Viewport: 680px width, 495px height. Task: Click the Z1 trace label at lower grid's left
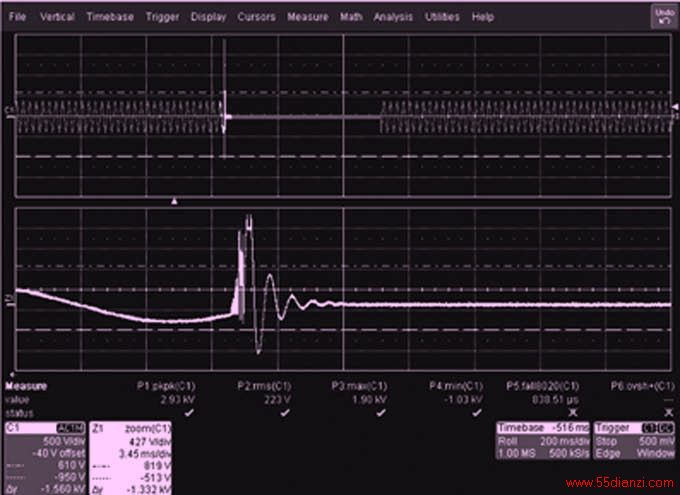tap(9, 298)
